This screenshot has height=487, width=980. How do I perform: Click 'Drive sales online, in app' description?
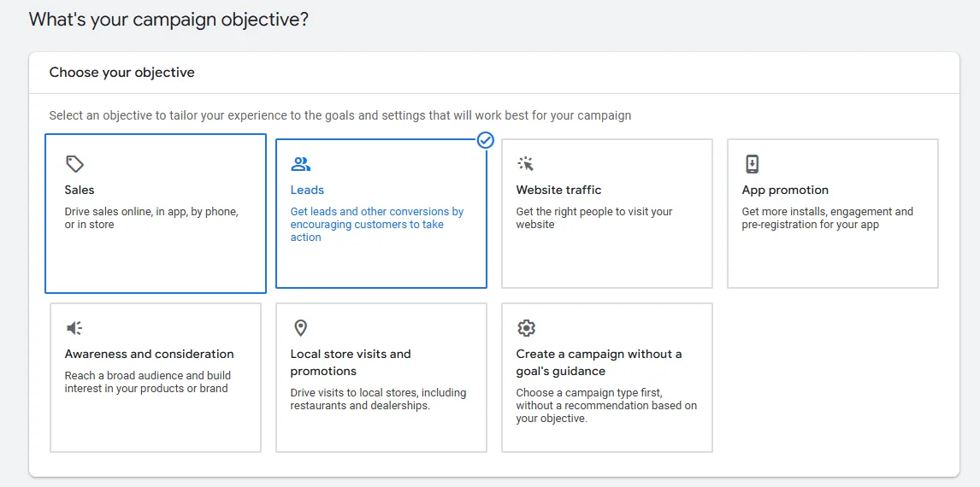pos(152,218)
